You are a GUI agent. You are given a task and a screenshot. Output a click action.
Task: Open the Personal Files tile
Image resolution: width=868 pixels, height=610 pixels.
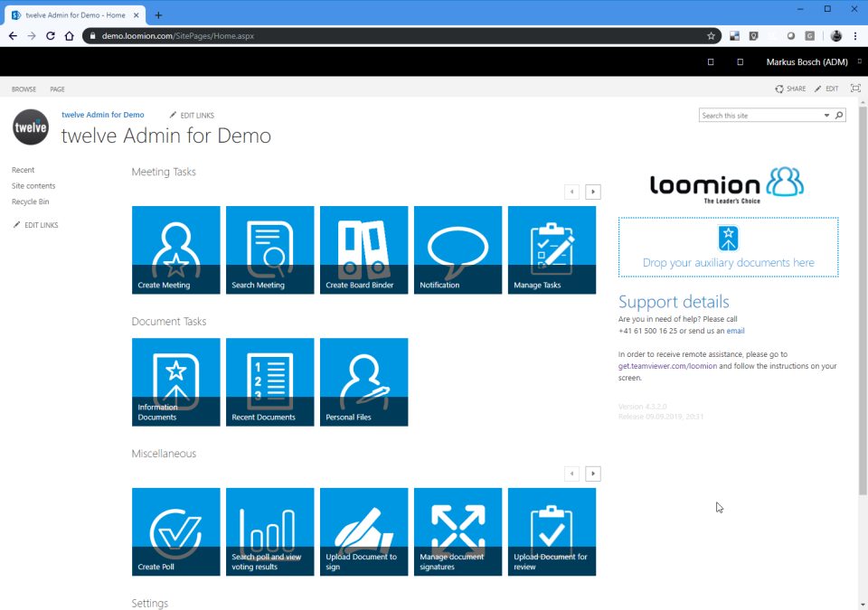tap(363, 381)
